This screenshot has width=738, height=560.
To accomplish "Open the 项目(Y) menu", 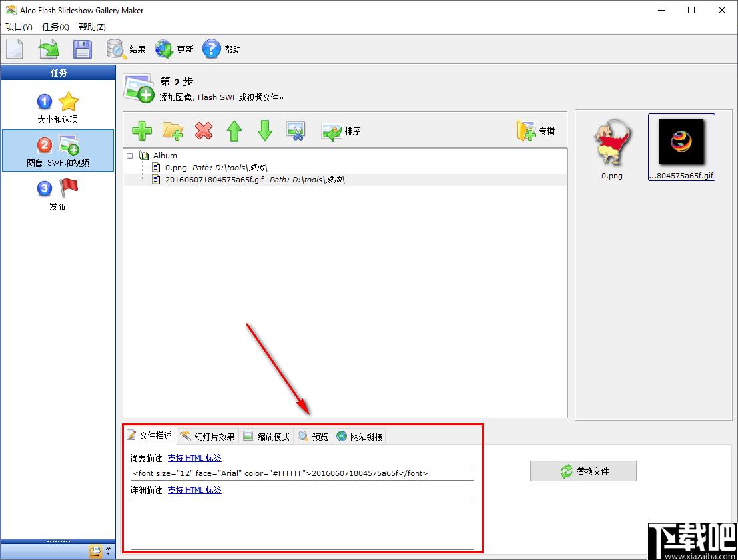I will (x=19, y=27).
